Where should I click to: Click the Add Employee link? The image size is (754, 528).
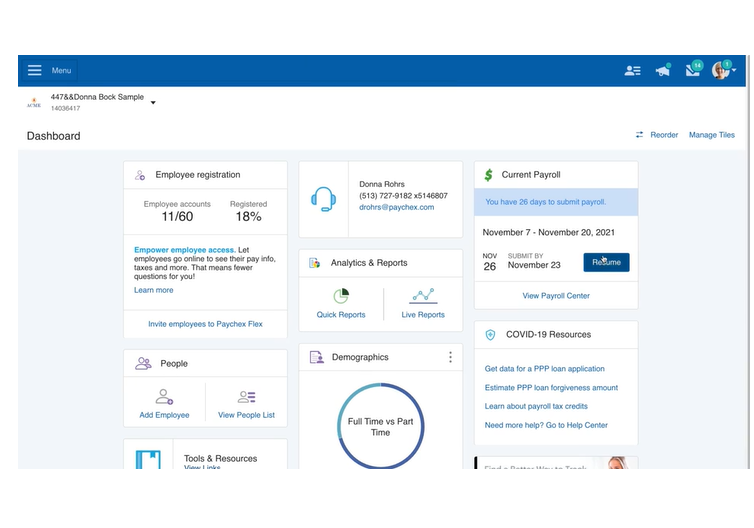[164, 415]
